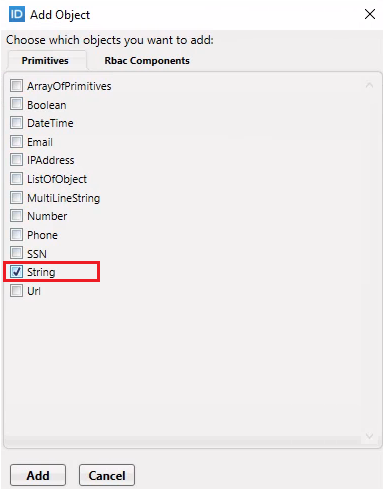This screenshot has width=383, height=489.
Task: Select the Email checkbox
Action: pos(16,142)
